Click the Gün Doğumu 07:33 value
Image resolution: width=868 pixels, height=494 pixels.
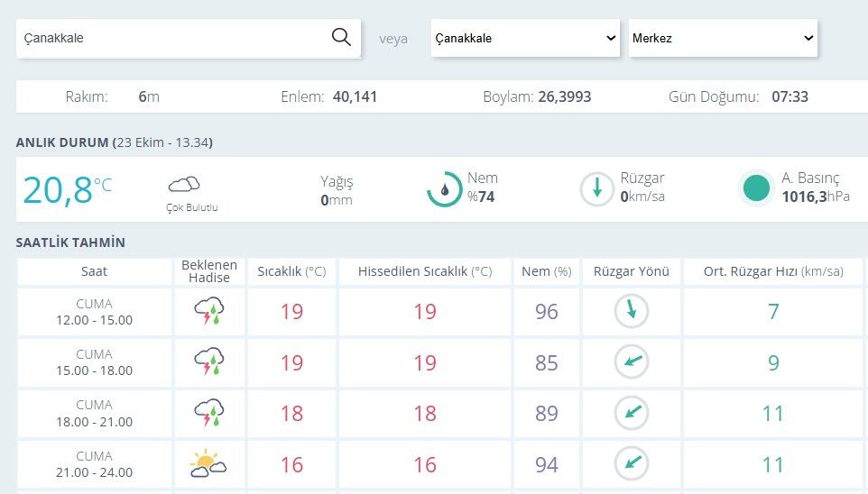click(790, 96)
